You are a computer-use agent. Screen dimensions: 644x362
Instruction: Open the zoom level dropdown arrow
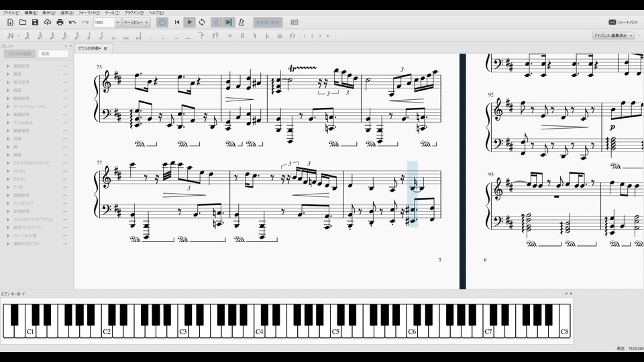(x=118, y=22)
